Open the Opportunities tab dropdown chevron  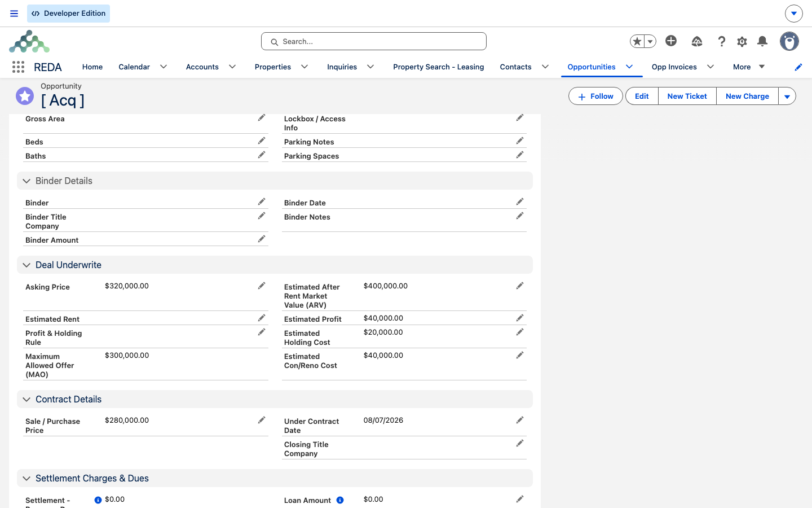[629, 67]
